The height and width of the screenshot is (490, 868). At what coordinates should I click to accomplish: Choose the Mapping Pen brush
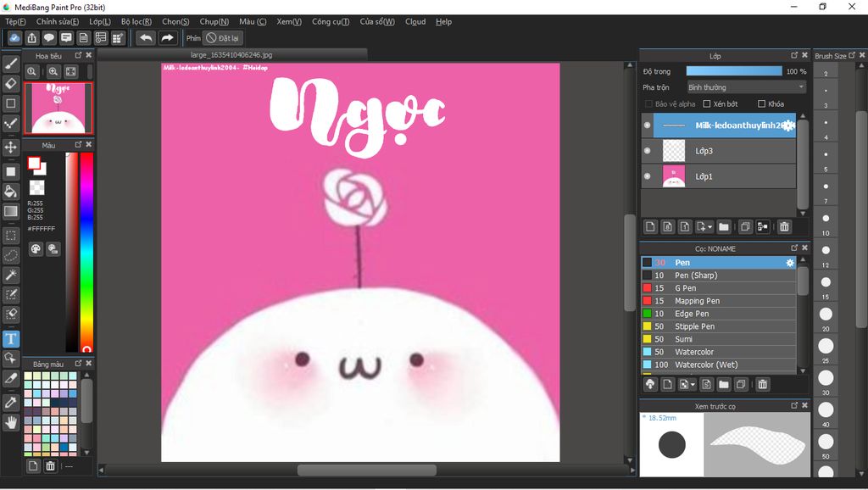719,301
